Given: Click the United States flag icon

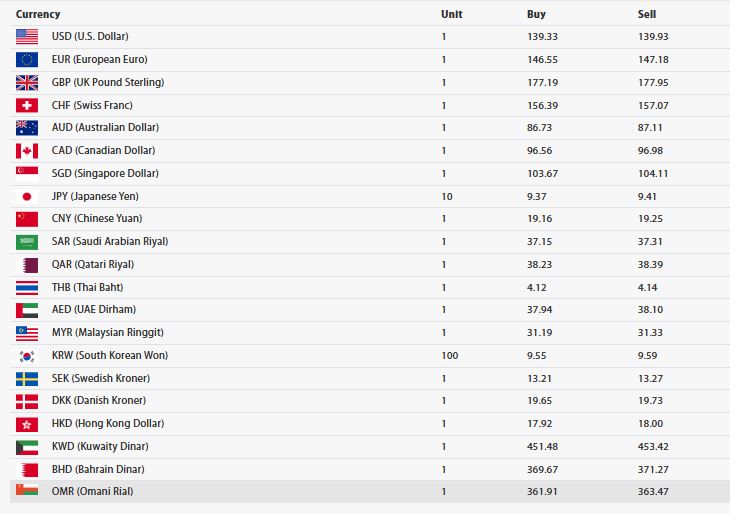Looking at the screenshot, I should 27,36.
